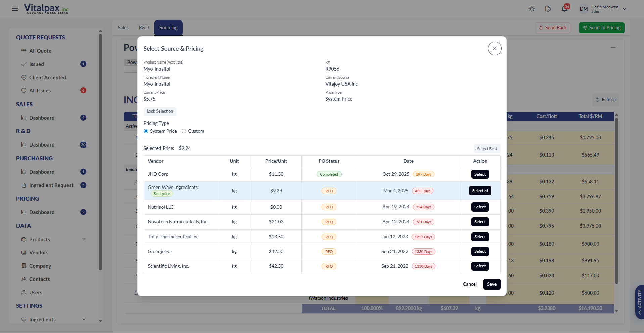Open the notifications bell icon

point(565,9)
